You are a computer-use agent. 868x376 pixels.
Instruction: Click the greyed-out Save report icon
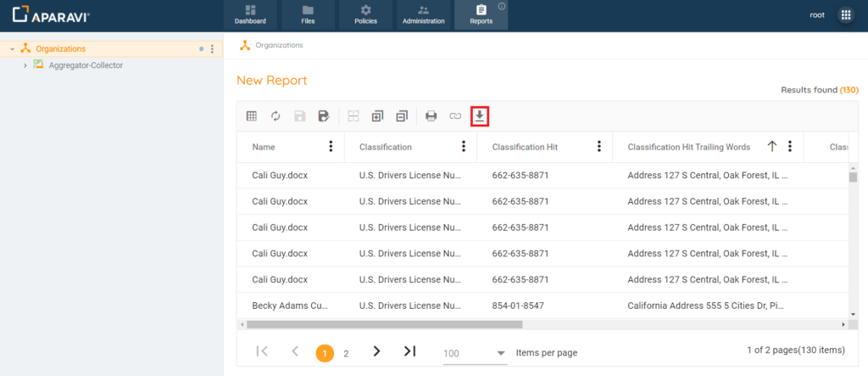(x=299, y=116)
